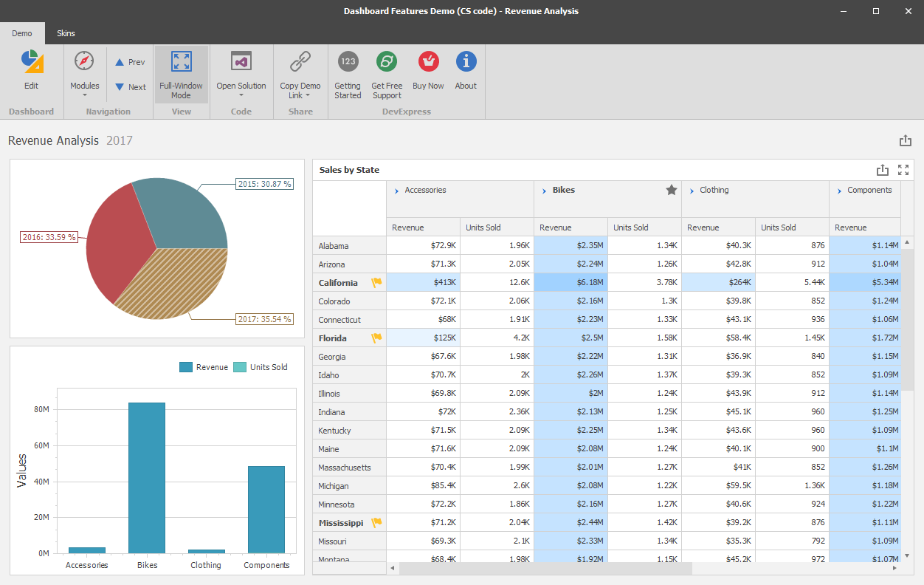Open the Getting Started guide
924x585 pixels.
348,62
